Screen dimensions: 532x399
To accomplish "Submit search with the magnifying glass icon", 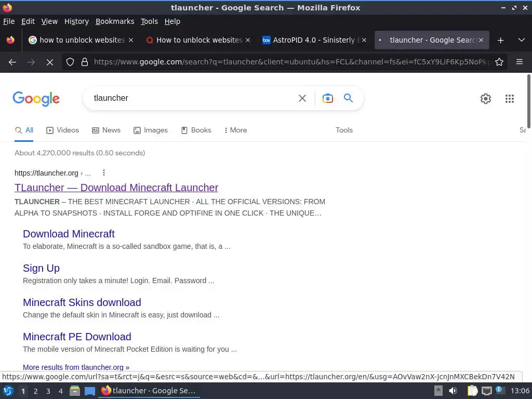I will pyautogui.click(x=348, y=98).
